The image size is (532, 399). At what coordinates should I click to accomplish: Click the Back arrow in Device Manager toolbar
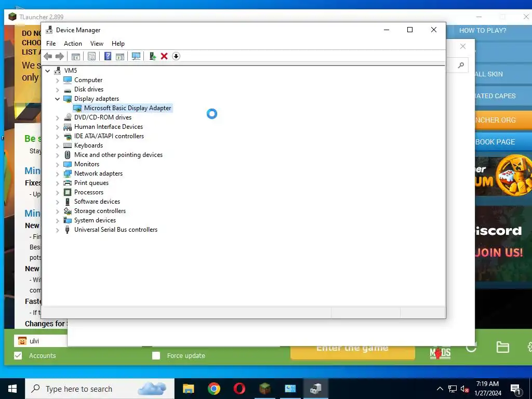[48, 56]
